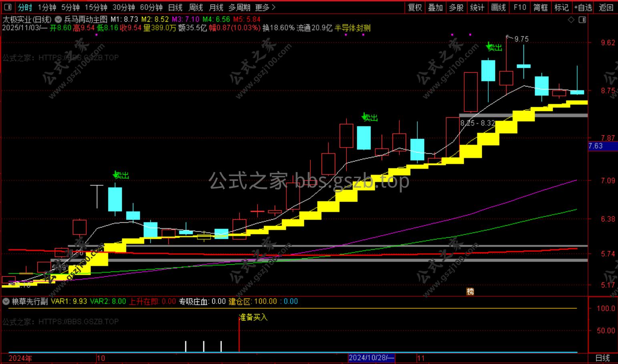
Task: Switch to 周线 weekly chart
Action: pyautogui.click(x=196, y=7)
